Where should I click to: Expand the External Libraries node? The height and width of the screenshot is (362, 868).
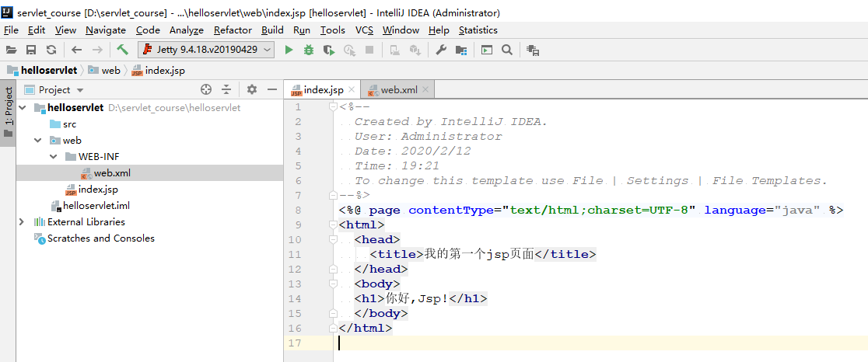22,221
